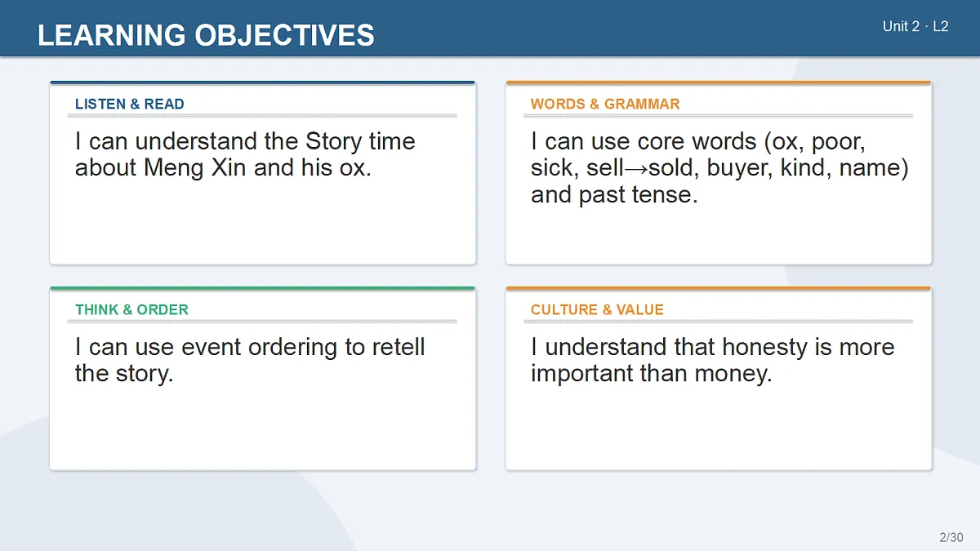Select the WORDS & GRAMMAR card heading
Viewport: 980px width, 551px height.
[605, 104]
